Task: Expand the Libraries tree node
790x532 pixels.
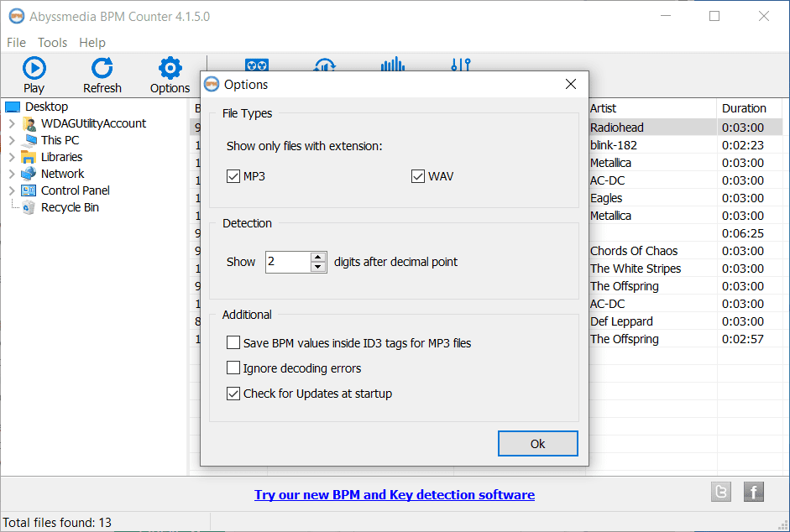Action: point(12,157)
